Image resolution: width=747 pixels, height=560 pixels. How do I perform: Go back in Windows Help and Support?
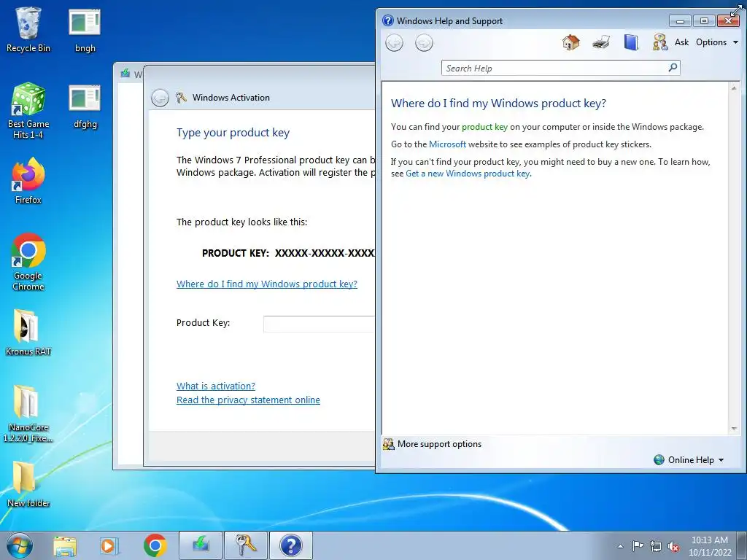click(x=394, y=43)
